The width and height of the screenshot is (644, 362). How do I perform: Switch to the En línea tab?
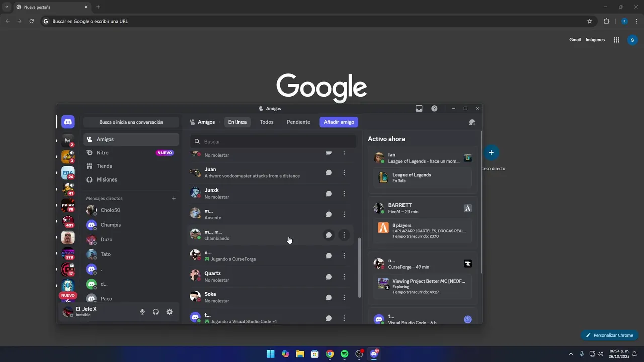237,122
